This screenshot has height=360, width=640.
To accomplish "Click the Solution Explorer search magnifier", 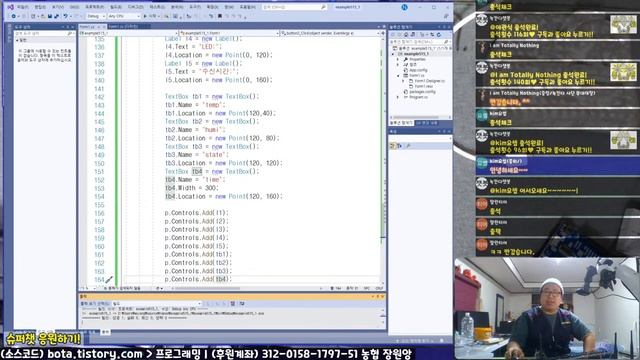I will (x=446, y=42).
